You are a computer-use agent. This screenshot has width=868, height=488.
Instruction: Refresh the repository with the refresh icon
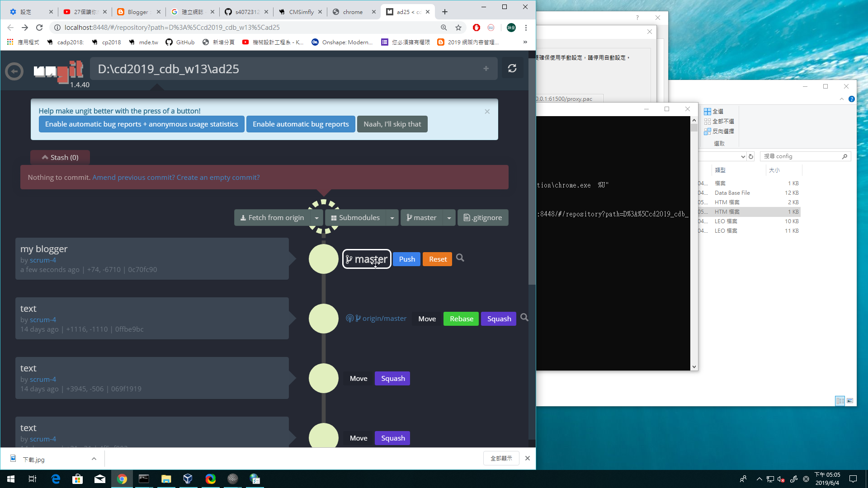(x=512, y=68)
